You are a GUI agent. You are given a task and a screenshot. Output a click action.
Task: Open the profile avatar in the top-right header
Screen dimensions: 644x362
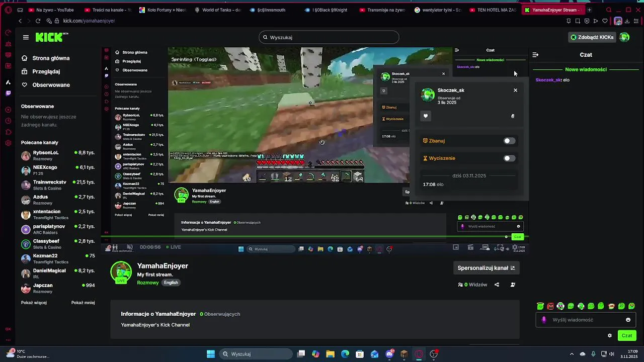[x=624, y=37]
